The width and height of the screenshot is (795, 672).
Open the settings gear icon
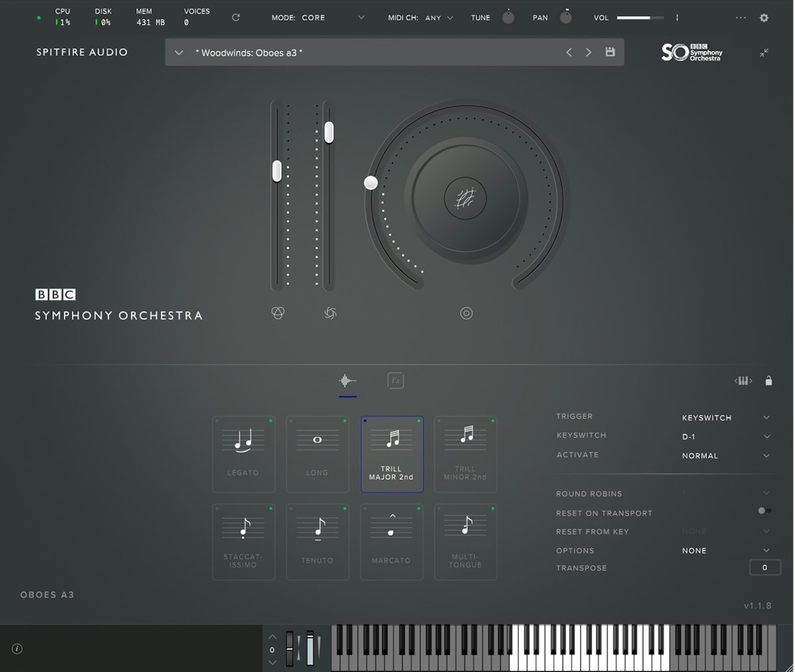click(x=764, y=18)
